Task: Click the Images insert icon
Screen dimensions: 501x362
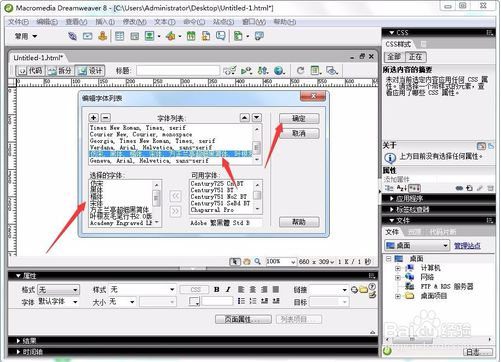Action: pyautogui.click(x=149, y=36)
